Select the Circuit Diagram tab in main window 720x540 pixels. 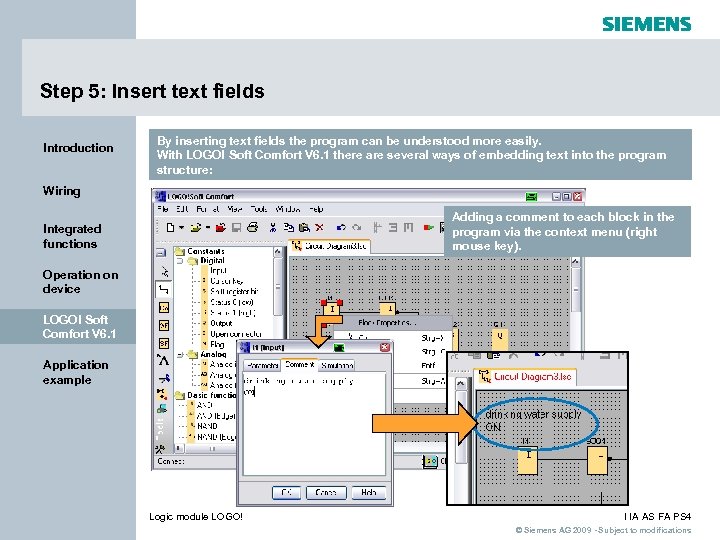click(x=330, y=246)
